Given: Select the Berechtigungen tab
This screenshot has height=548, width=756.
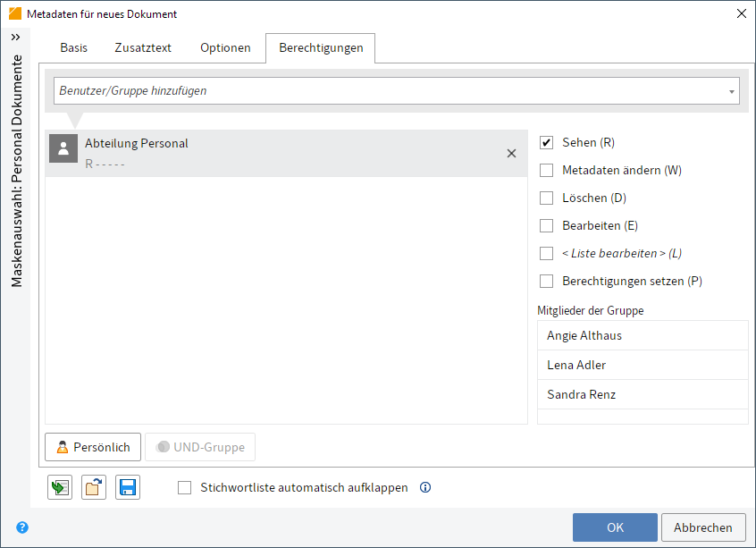Looking at the screenshot, I should (x=321, y=47).
